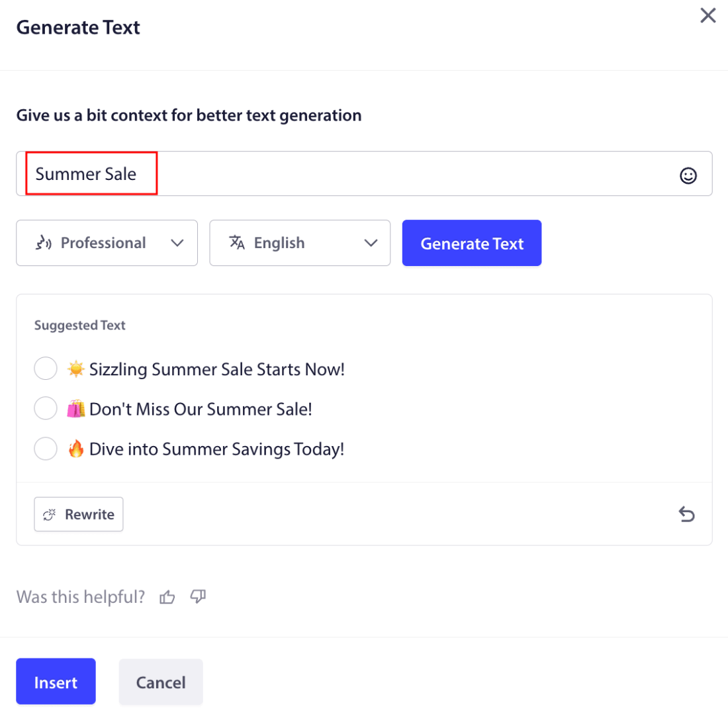Click the fire emoji on third suggestion

pyautogui.click(x=75, y=450)
